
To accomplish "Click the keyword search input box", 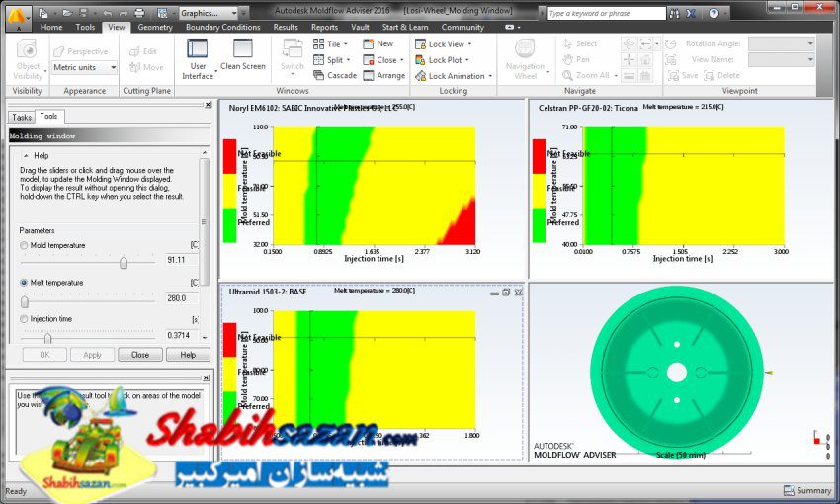I will click(x=606, y=14).
